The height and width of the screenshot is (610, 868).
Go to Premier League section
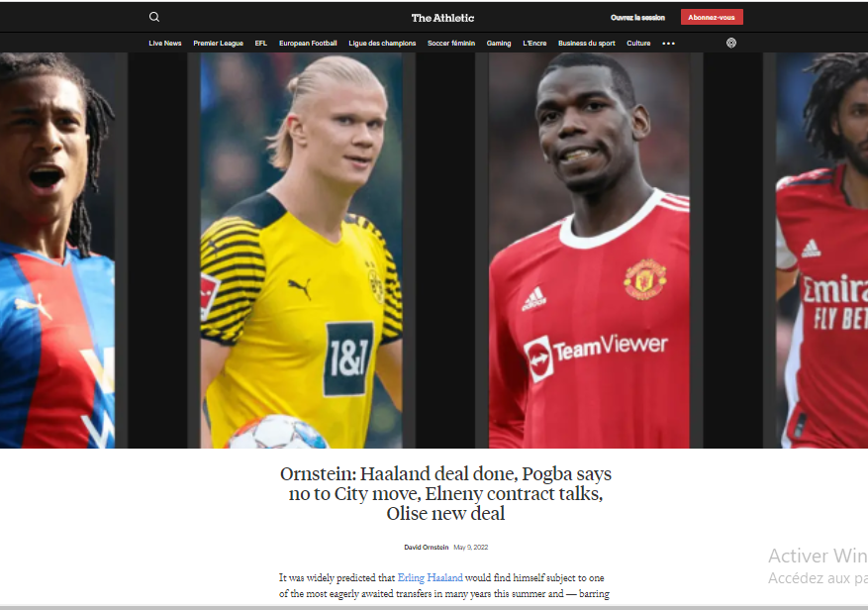point(218,44)
